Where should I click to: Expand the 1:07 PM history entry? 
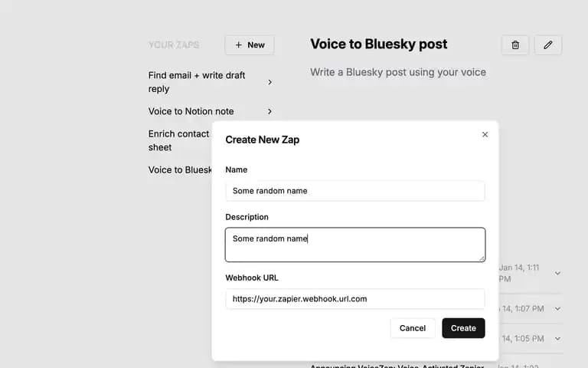(x=557, y=309)
